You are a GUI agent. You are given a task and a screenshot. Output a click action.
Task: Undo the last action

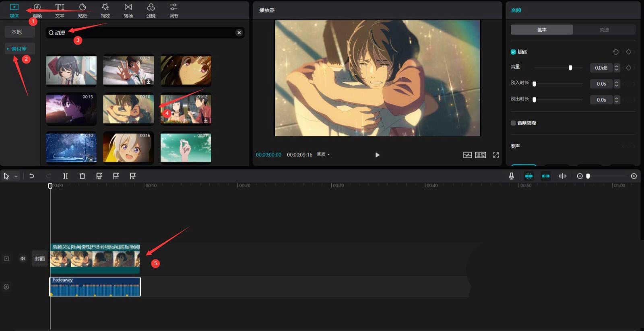pos(32,176)
